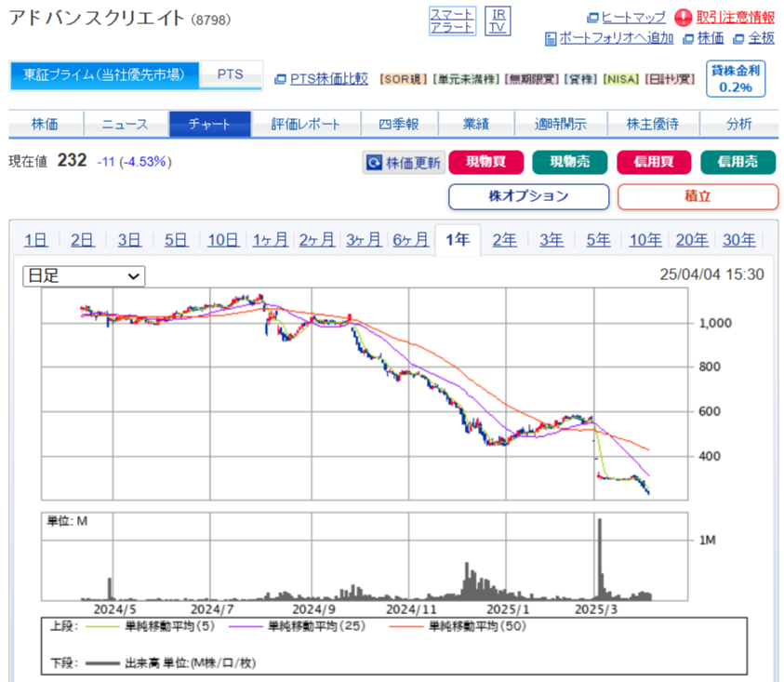784x682 pixels.
Task: Click the 信用買 button
Action: click(x=654, y=162)
